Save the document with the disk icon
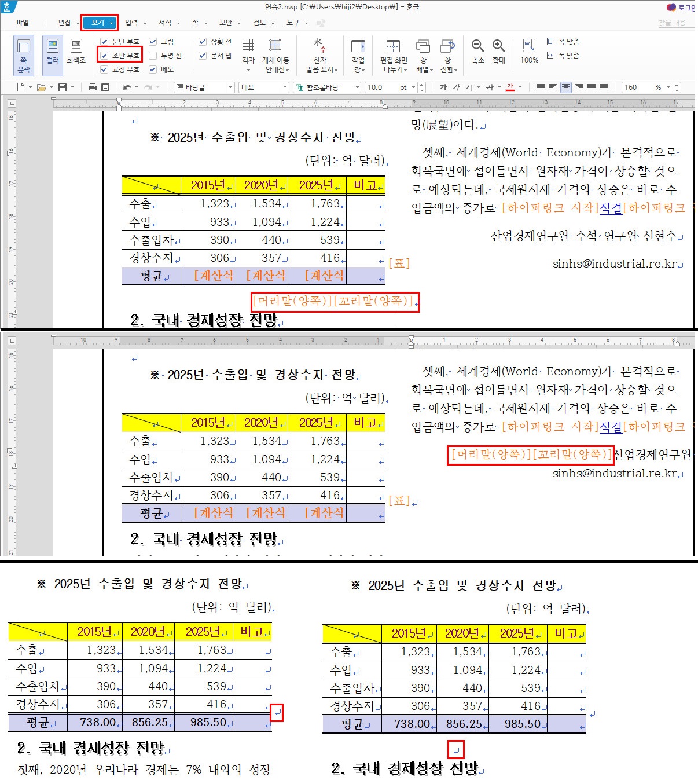 pyautogui.click(x=62, y=87)
